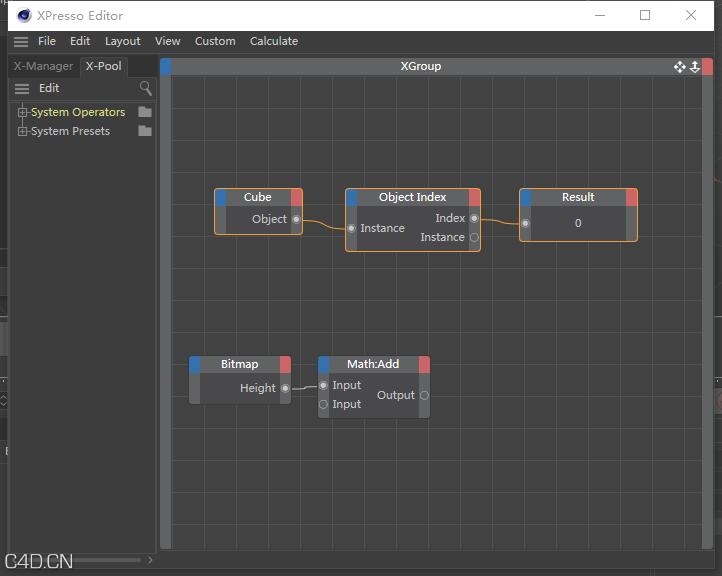Click the Result node blue input corner
722x576 pixels.
click(x=526, y=197)
